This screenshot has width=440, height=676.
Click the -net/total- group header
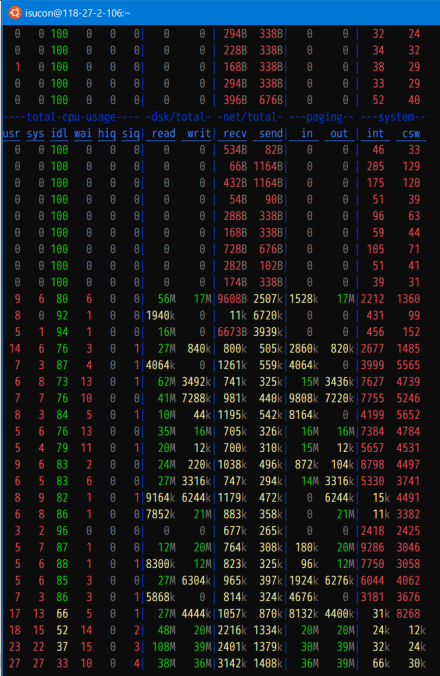tap(250, 117)
